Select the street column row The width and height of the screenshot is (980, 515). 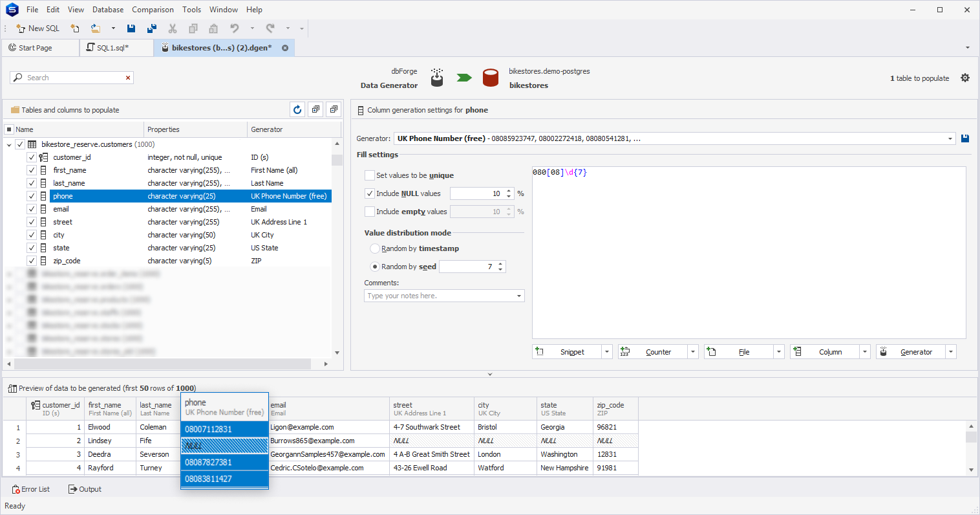pos(168,222)
